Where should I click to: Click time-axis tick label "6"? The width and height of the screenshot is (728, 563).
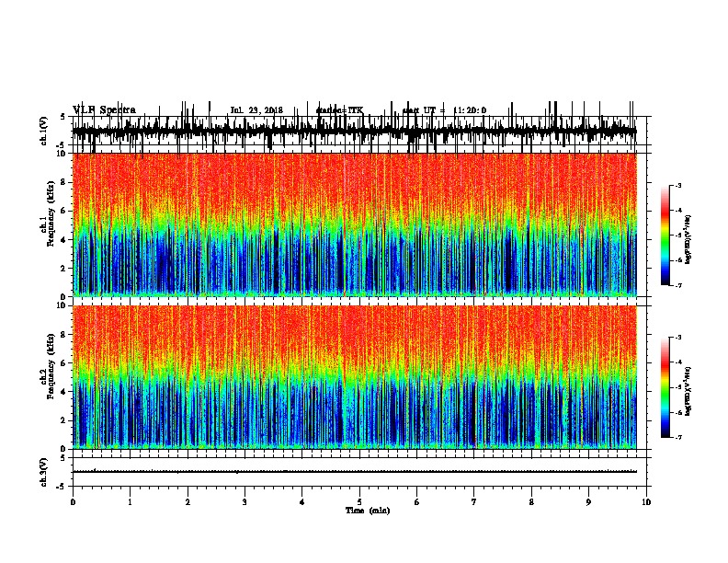click(417, 502)
